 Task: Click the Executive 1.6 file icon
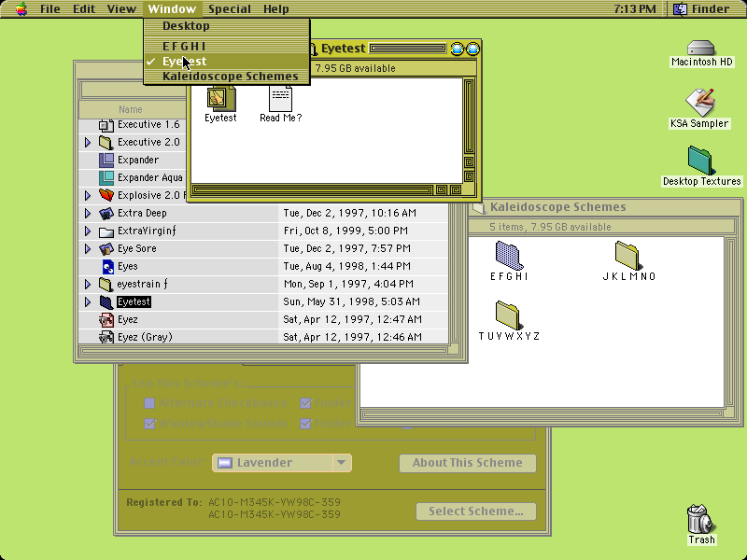pyautogui.click(x=106, y=125)
